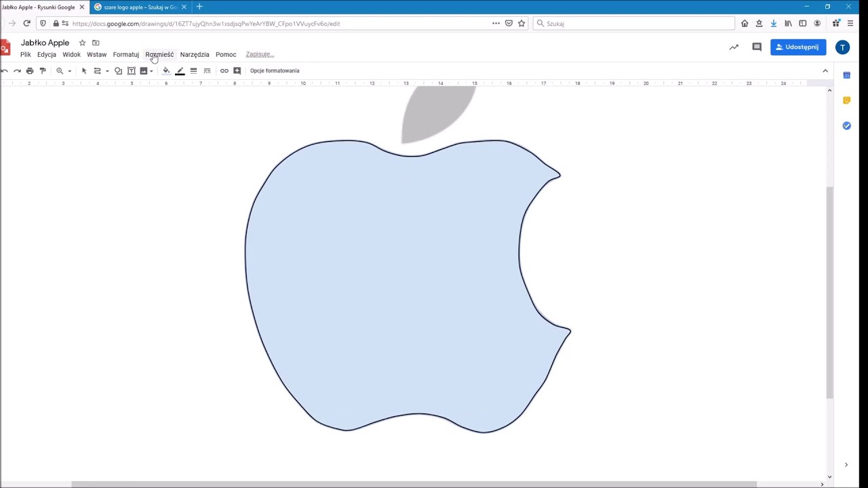Insert a link using the chain icon
This screenshot has height=488, width=868.
point(224,70)
